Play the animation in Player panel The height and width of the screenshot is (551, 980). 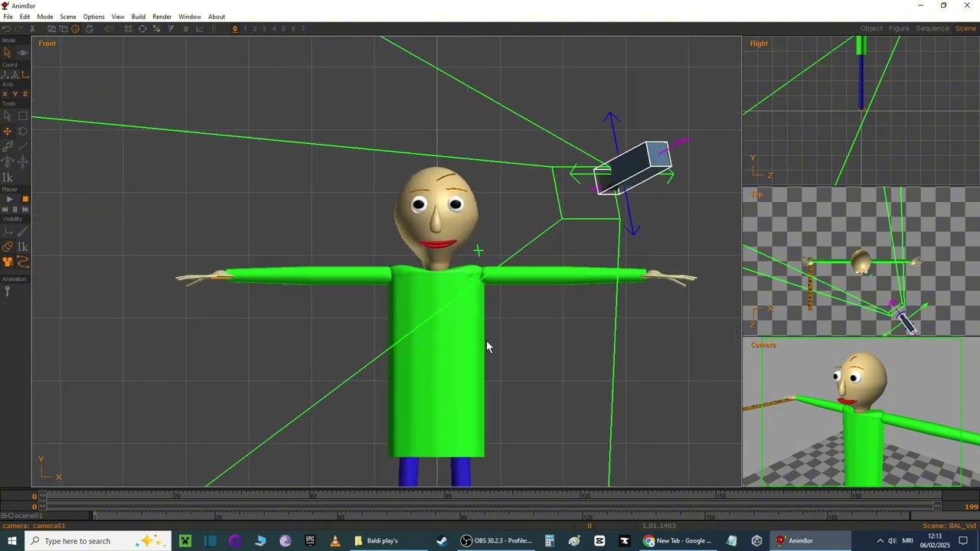pyautogui.click(x=10, y=199)
